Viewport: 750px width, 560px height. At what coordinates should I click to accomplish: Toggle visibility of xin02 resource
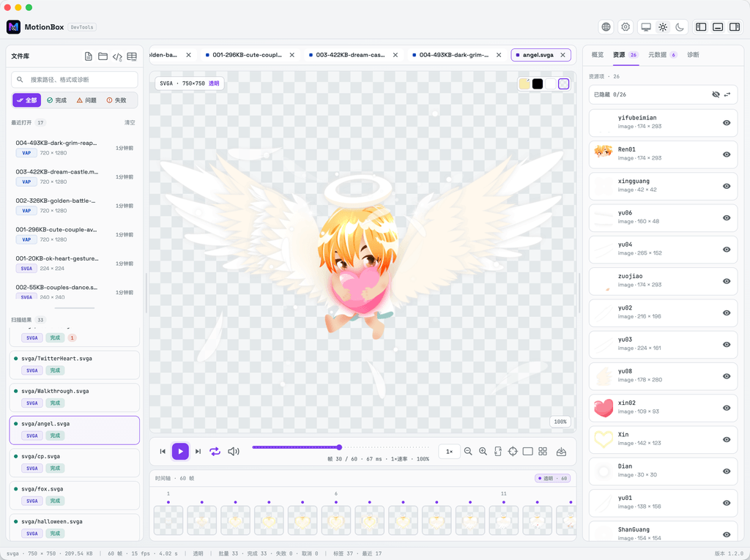click(x=727, y=408)
